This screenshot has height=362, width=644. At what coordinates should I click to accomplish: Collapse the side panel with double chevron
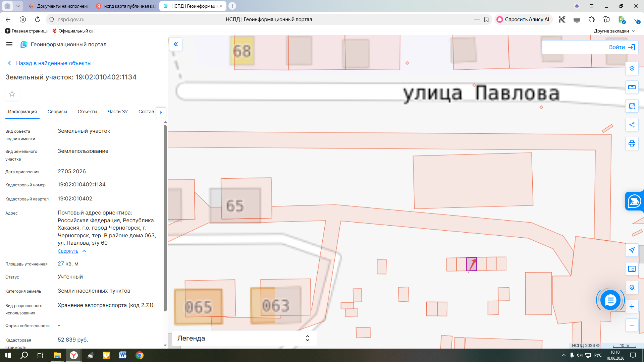click(176, 44)
